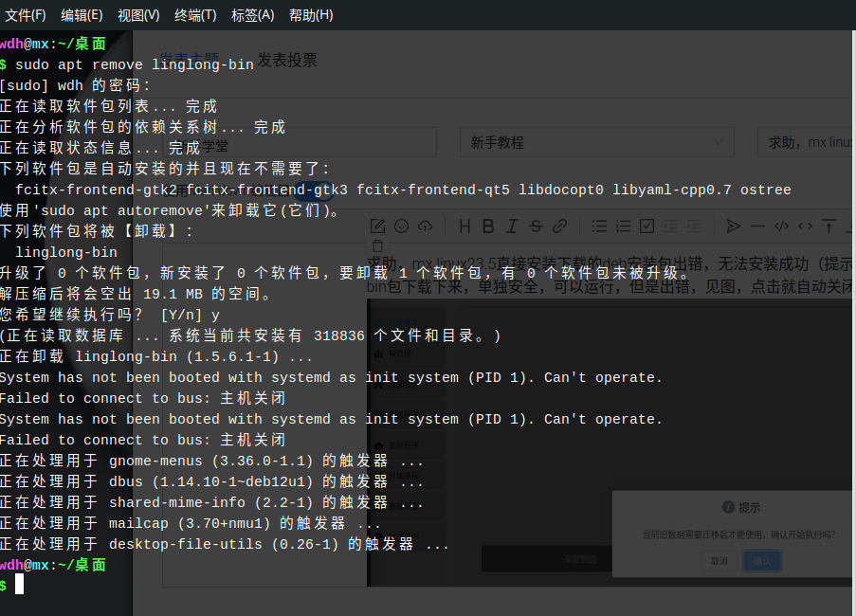Click the cloud upload icon in editor toolbar
Viewport: 856px width, 616px height.
click(x=426, y=226)
